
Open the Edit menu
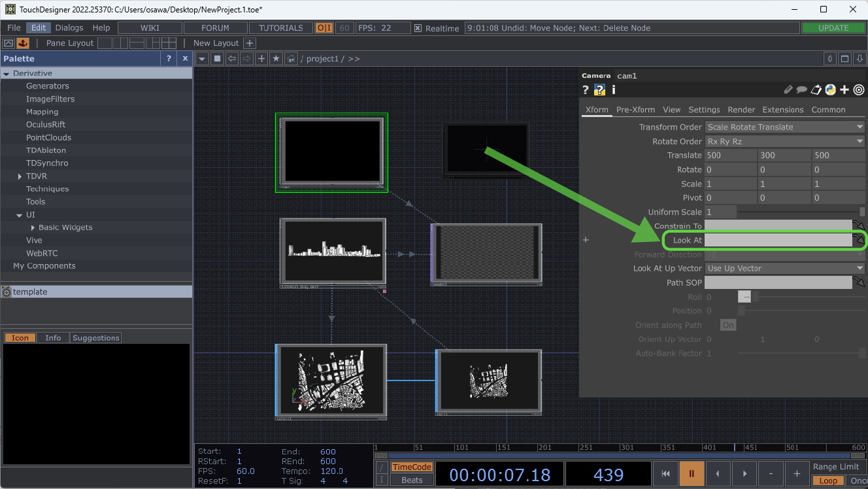(39, 28)
